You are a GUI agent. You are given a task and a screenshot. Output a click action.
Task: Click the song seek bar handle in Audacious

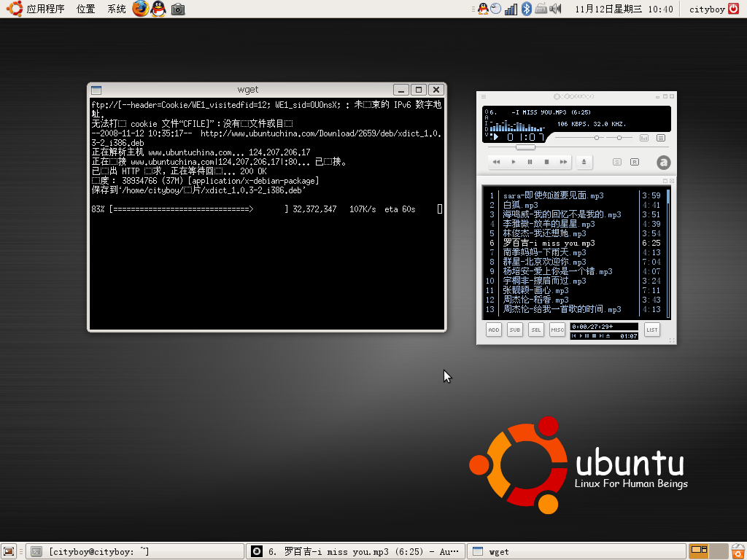pyautogui.click(x=525, y=147)
